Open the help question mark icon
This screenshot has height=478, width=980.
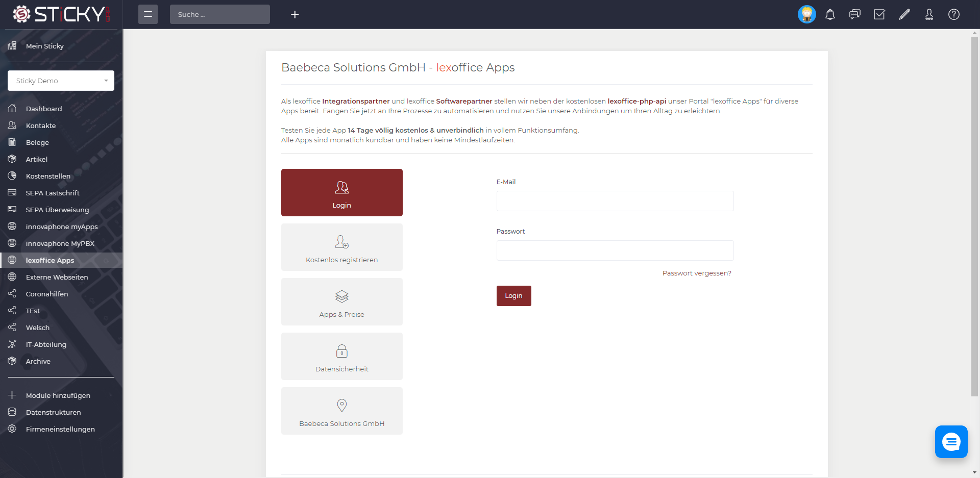[954, 14]
